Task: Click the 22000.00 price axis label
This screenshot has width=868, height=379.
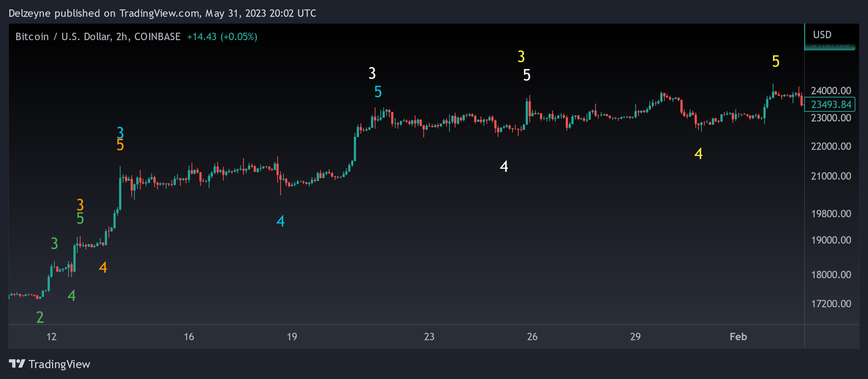Action: click(x=831, y=146)
